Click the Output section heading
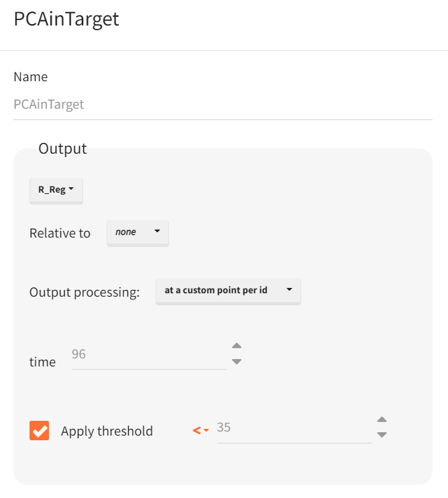Screen dimensions: 448x498 62,148
